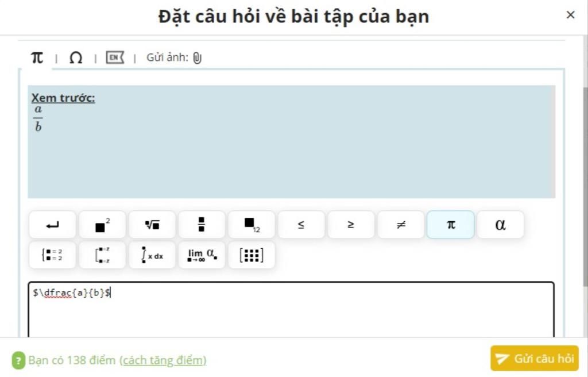Screen dimensions: 588x377
Task: Click the green question mark help icon
Action: coord(18,360)
